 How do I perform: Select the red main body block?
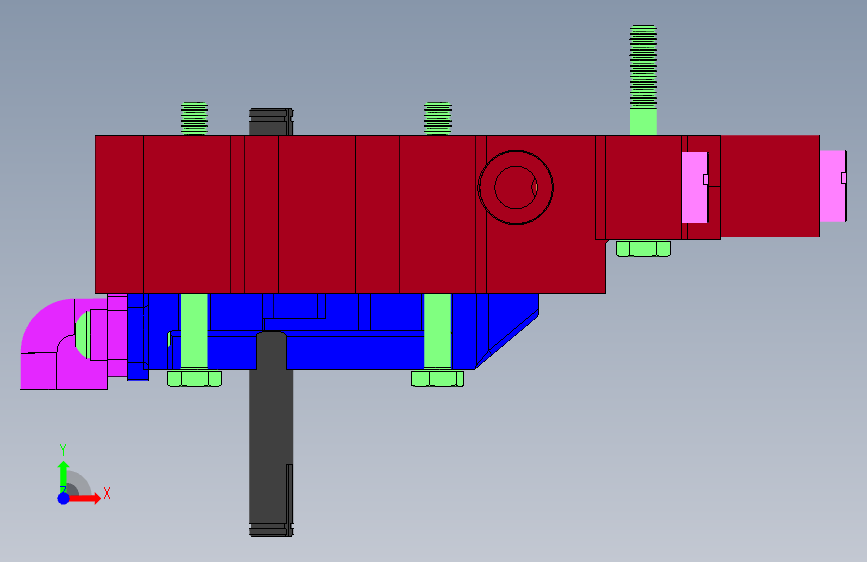pos(350,214)
